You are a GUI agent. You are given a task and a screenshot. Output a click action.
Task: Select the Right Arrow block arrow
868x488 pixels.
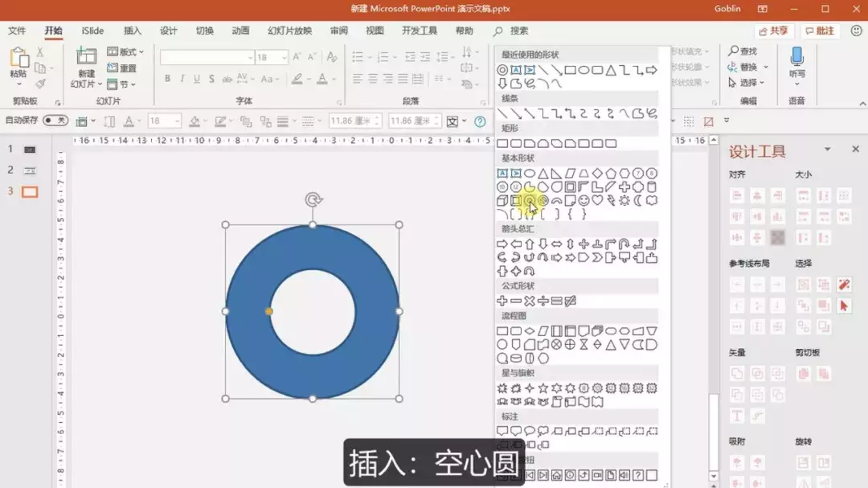click(502, 244)
